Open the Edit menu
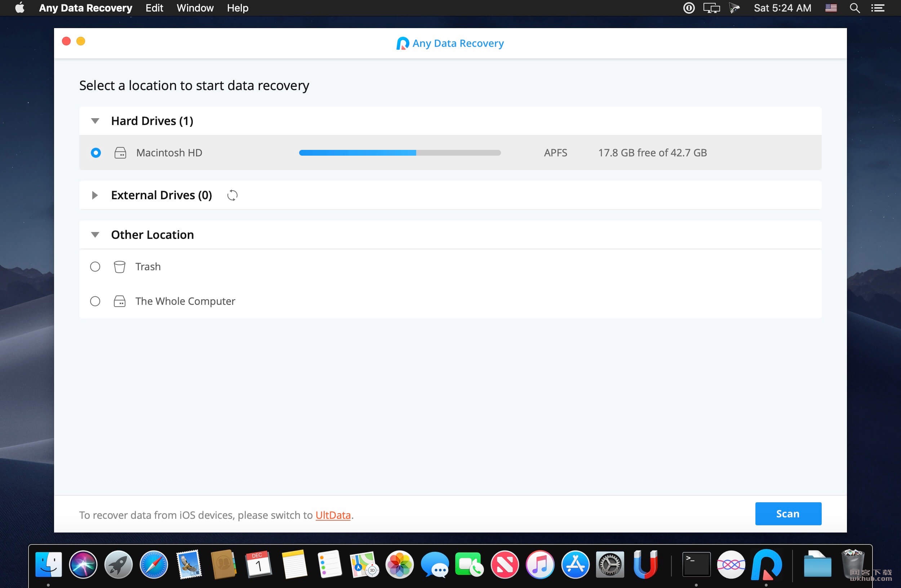 click(154, 8)
